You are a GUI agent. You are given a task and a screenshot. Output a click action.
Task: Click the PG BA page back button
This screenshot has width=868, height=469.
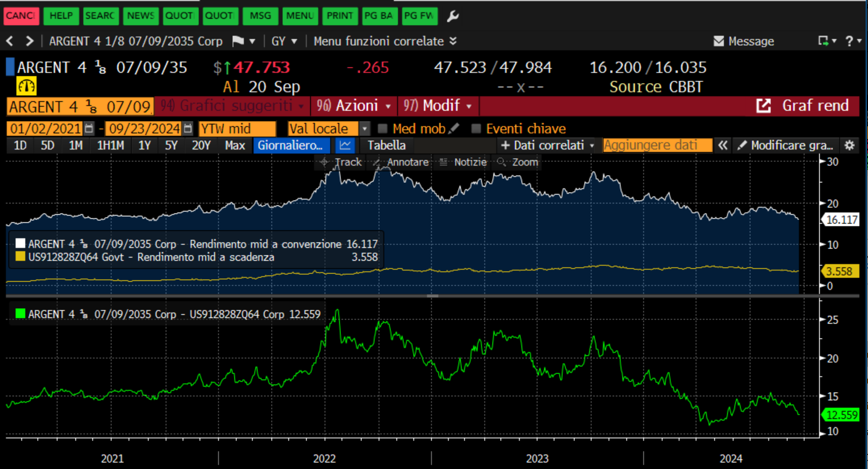coord(379,16)
